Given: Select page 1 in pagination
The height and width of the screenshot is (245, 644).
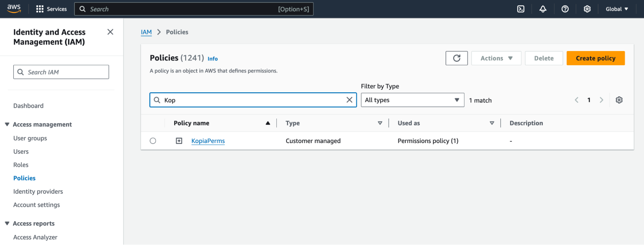Looking at the screenshot, I should [589, 100].
